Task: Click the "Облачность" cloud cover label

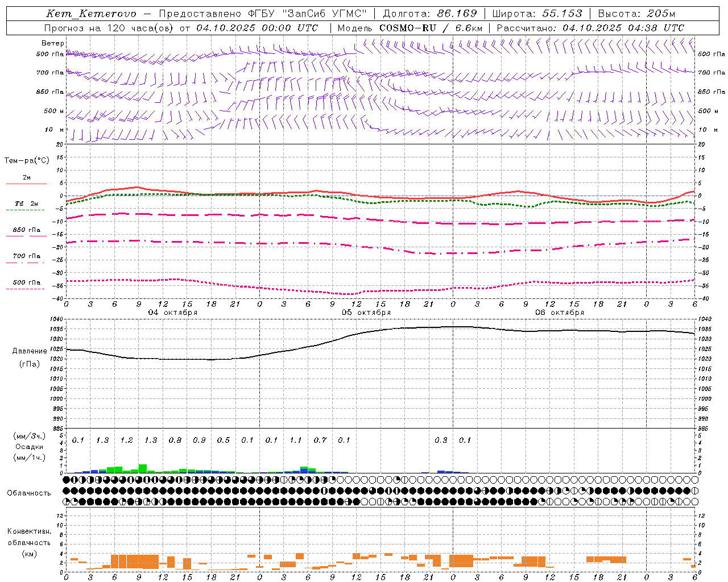Action: (29, 493)
